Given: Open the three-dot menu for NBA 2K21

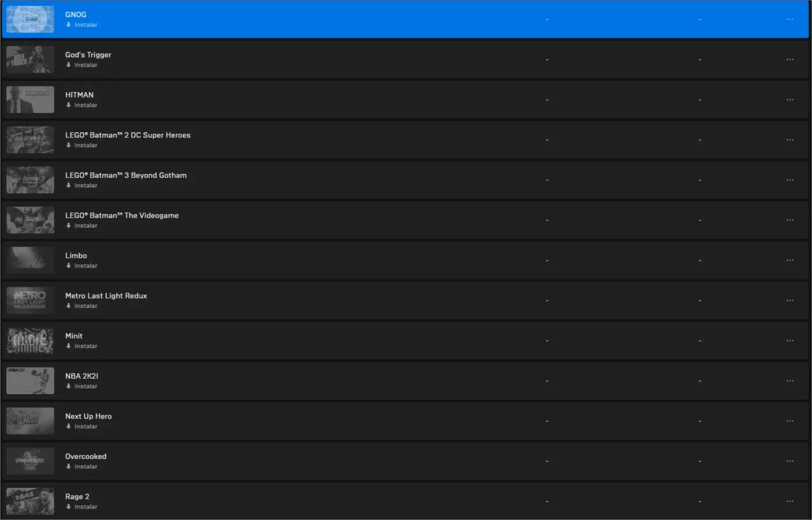Looking at the screenshot, I should point(789,380).
